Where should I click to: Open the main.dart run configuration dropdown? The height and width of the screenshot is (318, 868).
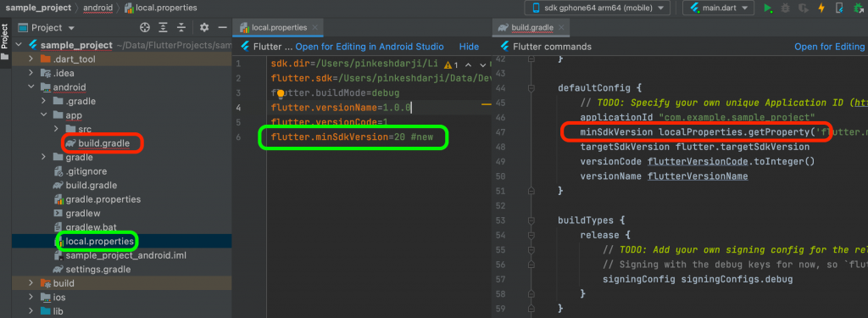pos(719,8)
